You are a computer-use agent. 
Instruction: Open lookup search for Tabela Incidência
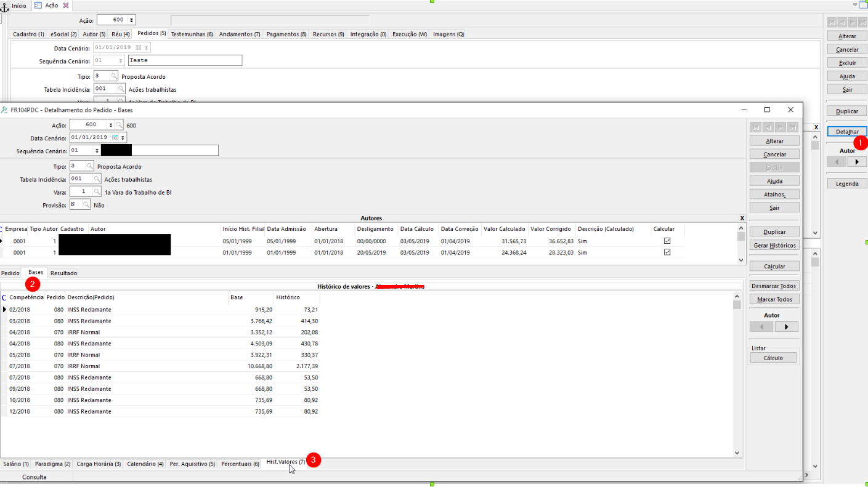(x=97, y=179)
